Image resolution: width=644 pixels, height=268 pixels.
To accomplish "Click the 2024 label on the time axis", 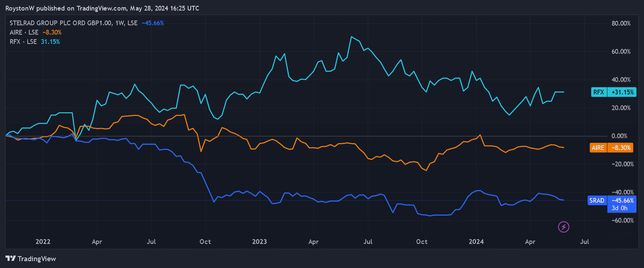I will pos(476,241).
